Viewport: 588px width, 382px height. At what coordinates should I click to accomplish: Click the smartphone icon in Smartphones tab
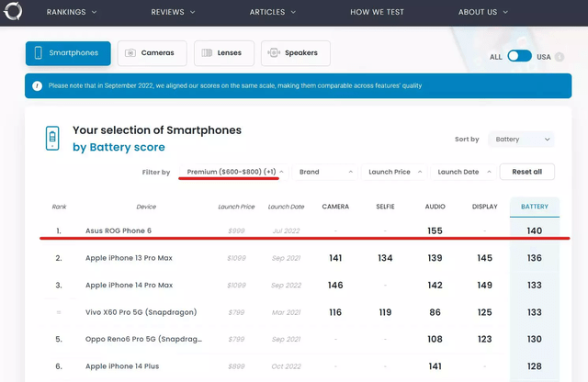pyautogui.click(x=39, y=53)
